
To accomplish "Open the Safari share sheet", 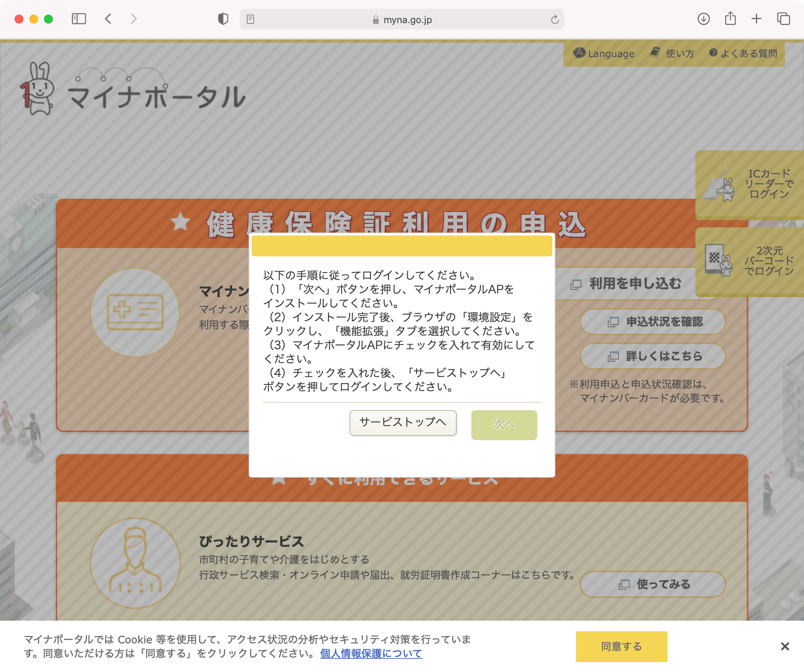I will [731, 19].
